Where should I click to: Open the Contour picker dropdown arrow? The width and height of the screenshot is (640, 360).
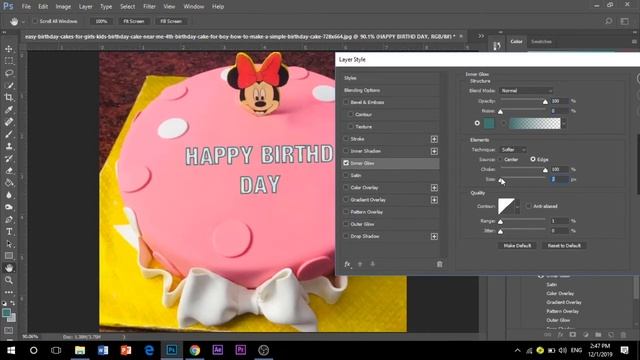click(518, 207)
